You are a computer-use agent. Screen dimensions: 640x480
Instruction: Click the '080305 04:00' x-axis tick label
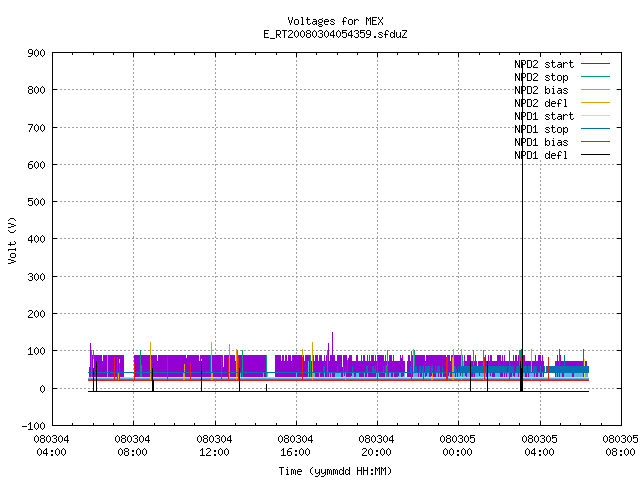(x=540, y=446)
